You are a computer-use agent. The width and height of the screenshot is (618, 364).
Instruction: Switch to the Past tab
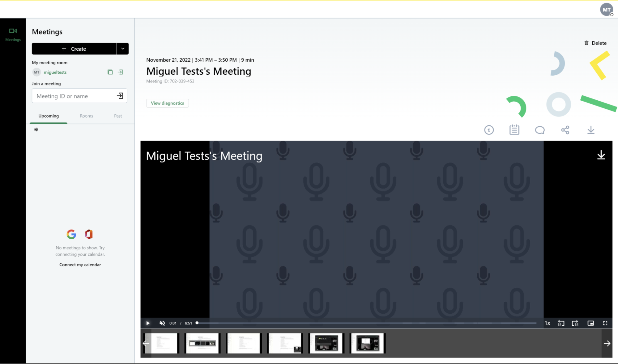click(118, 116)
